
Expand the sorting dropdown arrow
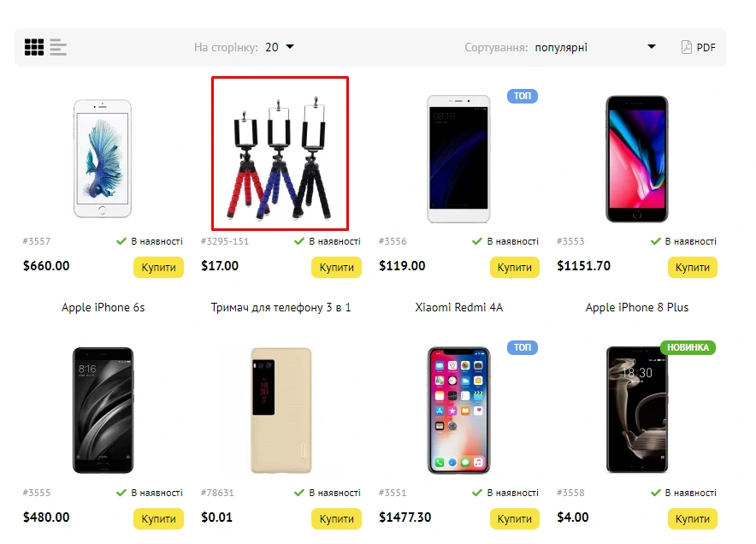652,47
